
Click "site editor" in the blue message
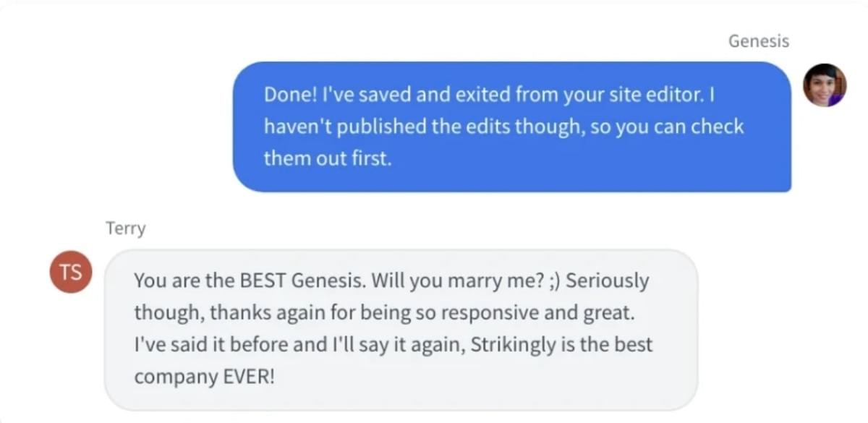pos(659,95)
